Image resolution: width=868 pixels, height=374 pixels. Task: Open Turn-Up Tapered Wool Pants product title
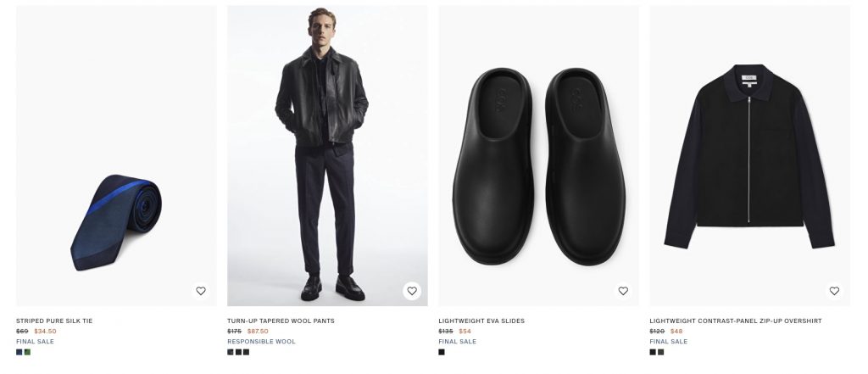[x=281, y=321]
